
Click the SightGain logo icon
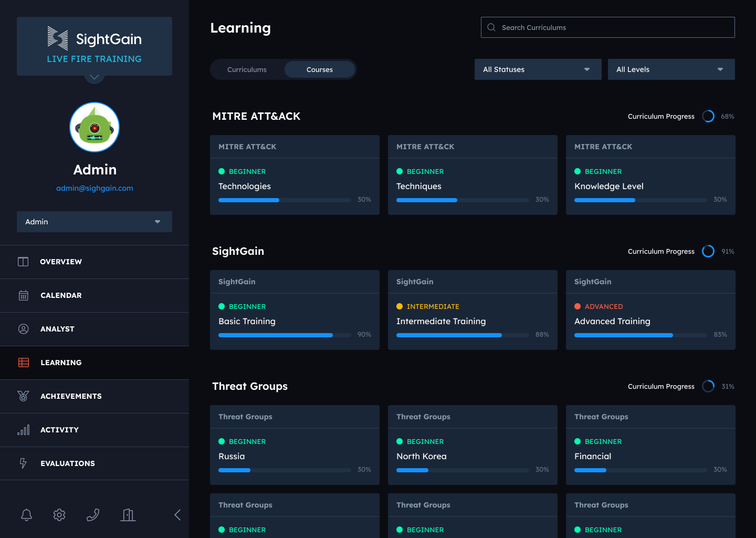(58, 38)
